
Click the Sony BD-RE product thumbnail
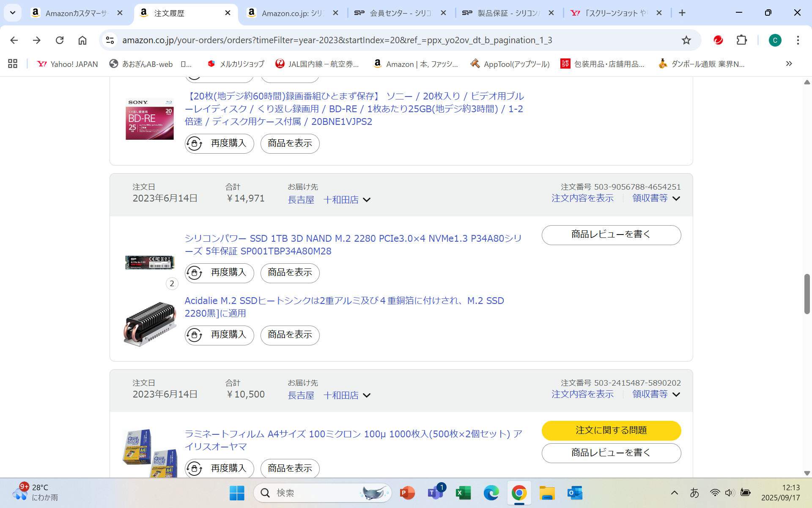click(150, 119)
